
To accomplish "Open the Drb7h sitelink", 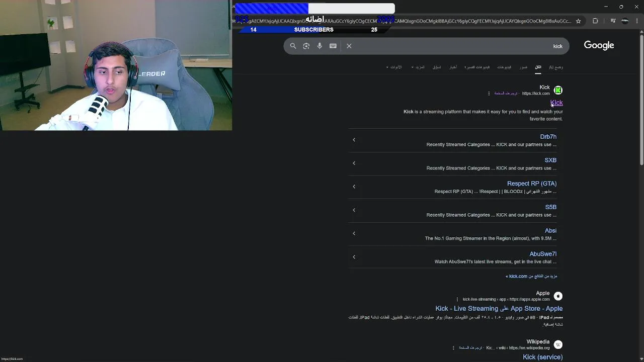I will [548, 137].
